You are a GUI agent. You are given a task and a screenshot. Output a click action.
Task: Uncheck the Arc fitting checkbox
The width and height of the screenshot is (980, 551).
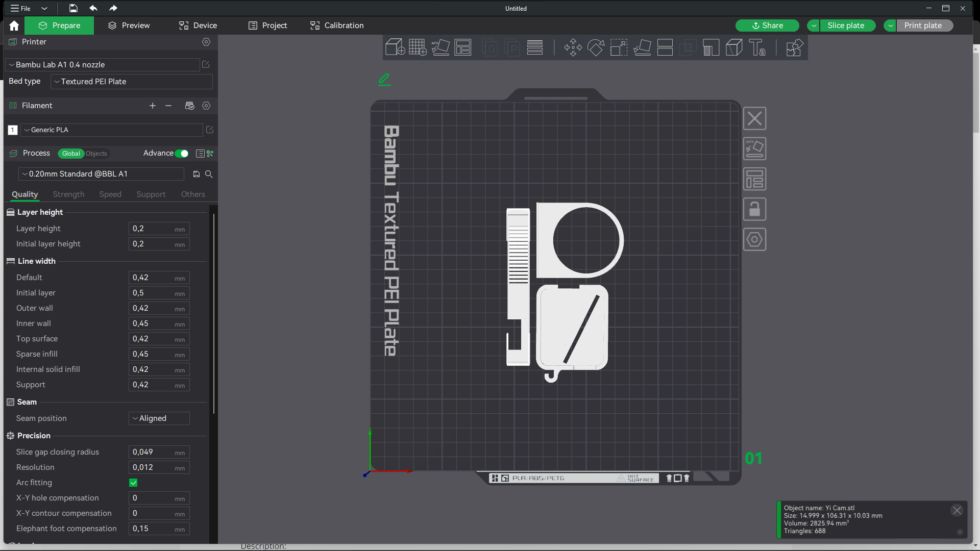[x=133, y=483]
